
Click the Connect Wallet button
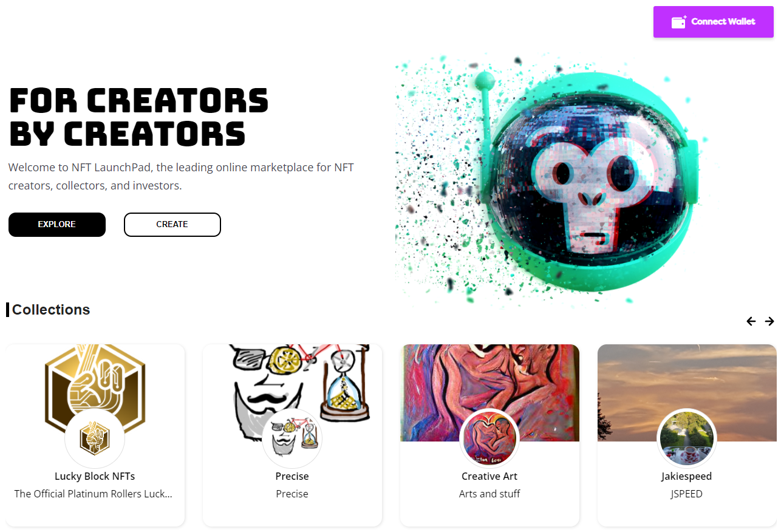tap(713, 22)
